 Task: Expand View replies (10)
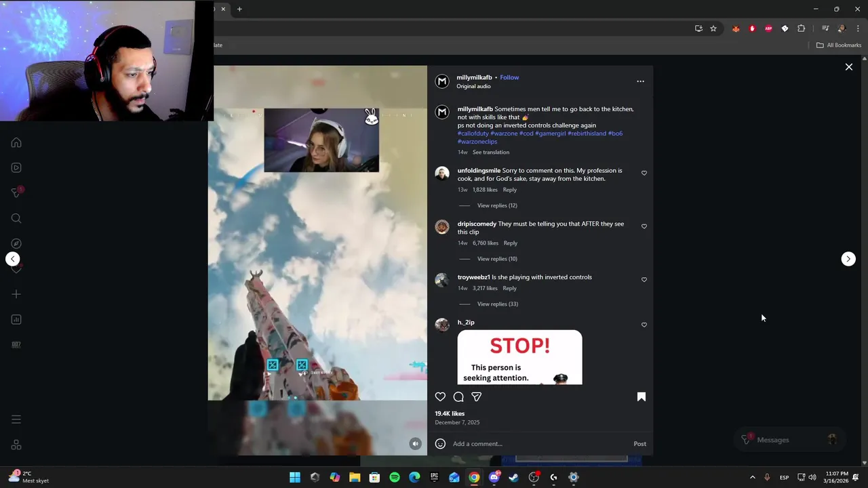(x=497, y=259)
